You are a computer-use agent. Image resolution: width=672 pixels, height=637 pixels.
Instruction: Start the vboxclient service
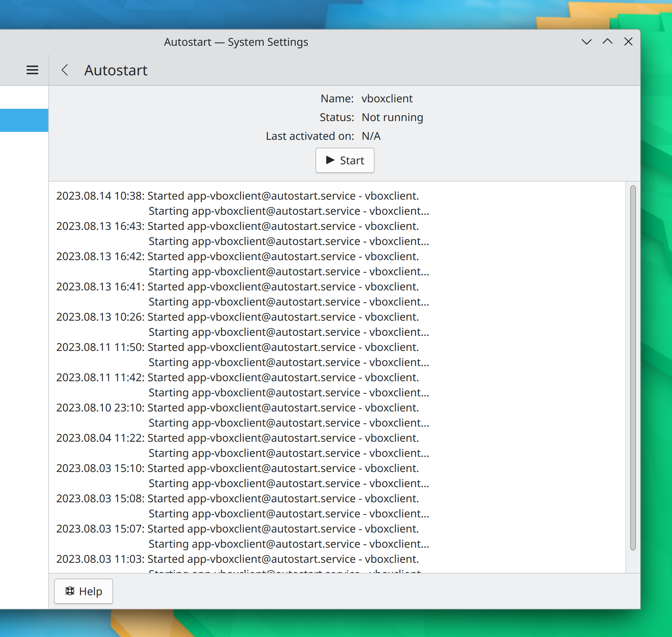(x=345, y=160)
